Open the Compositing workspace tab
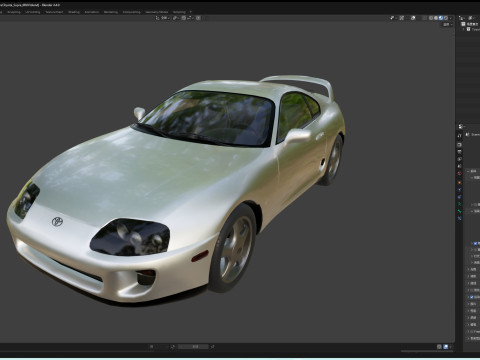This screenshot has height=360, width=480. (x=132, y=12)
